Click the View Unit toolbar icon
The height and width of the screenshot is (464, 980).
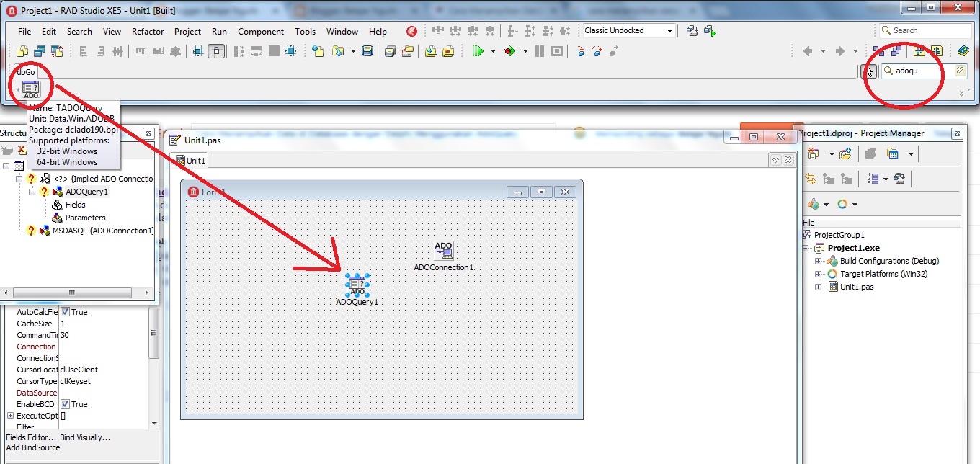pyautogui.click(x=22, y=51)
